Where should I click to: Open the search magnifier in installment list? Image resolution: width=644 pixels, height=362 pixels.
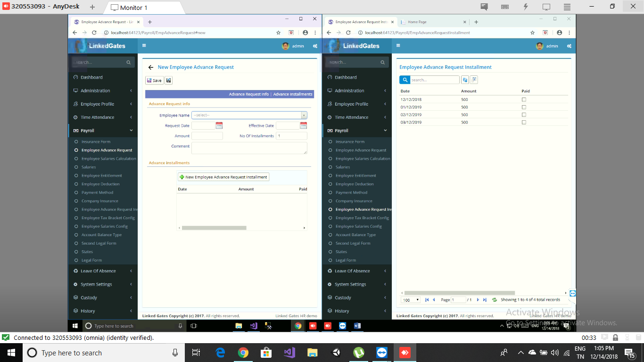click(405, 80)
